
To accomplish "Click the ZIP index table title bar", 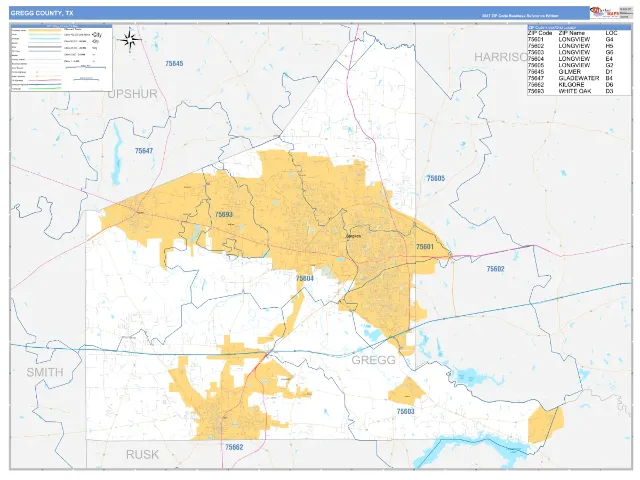I will [578, 27].
